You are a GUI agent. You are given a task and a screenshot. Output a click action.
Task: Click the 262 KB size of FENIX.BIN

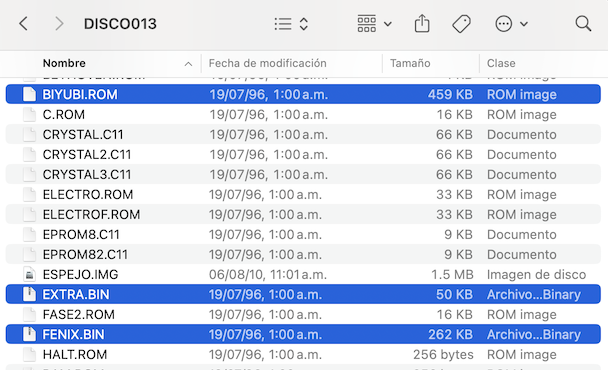tap(451, 334)
